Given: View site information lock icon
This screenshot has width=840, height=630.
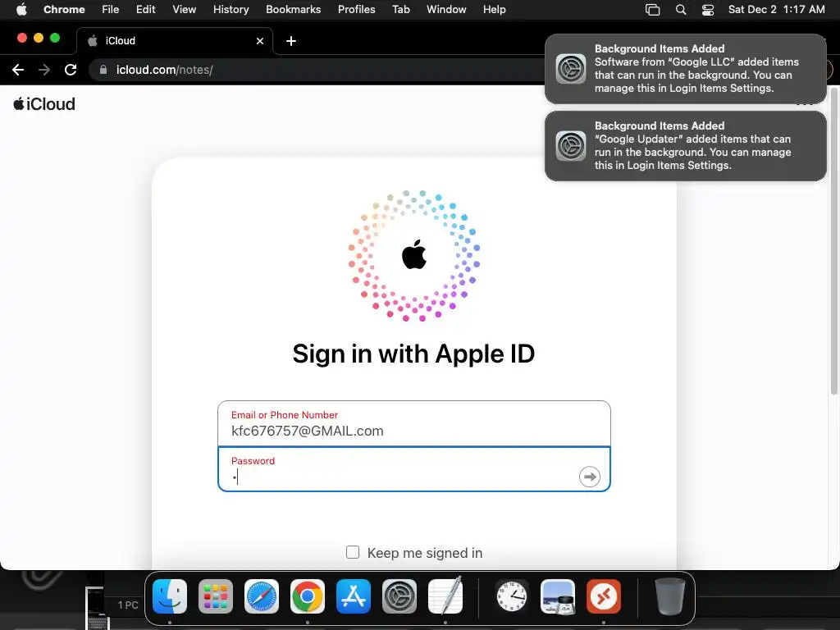Looking at the screenshot, I should click(103, 70).
